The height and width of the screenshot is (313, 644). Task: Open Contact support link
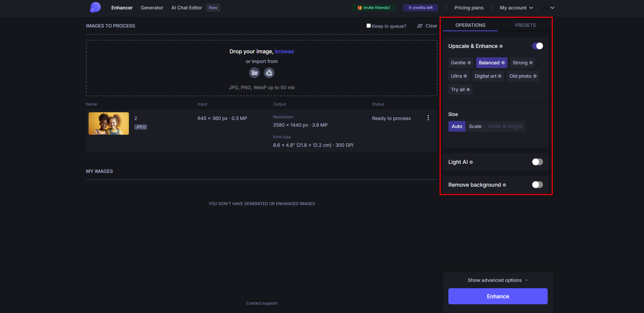click(x=262, y=303)
